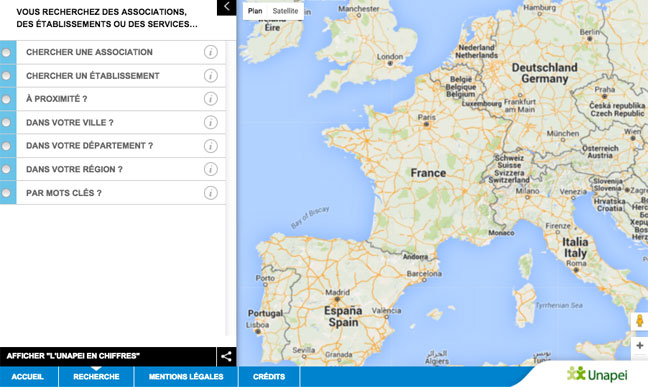648x390 pixels.
Task: Choose the Par mots clés radio button
Action: click(6, 193)
